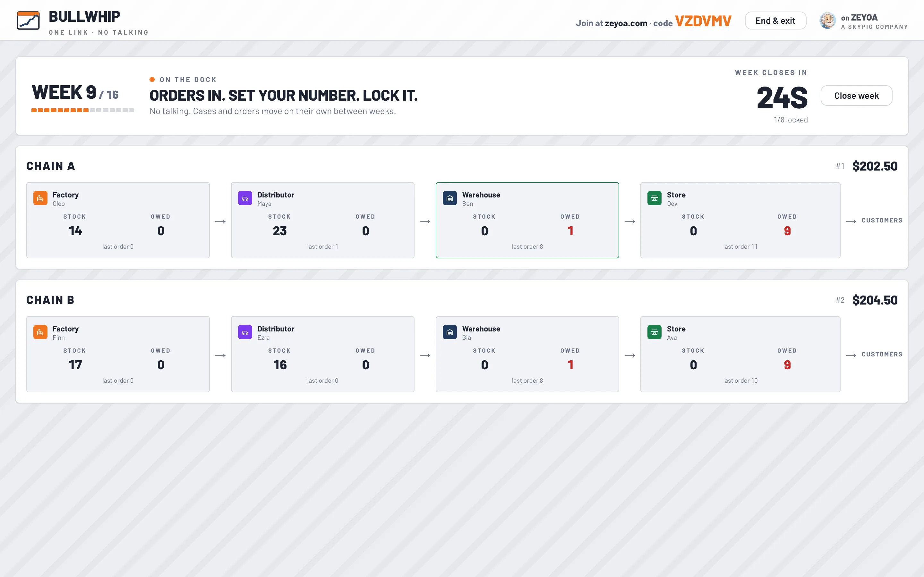The image size is (924, 577).
Task: Click the week progress bar
Action: [x=83, y=110]
